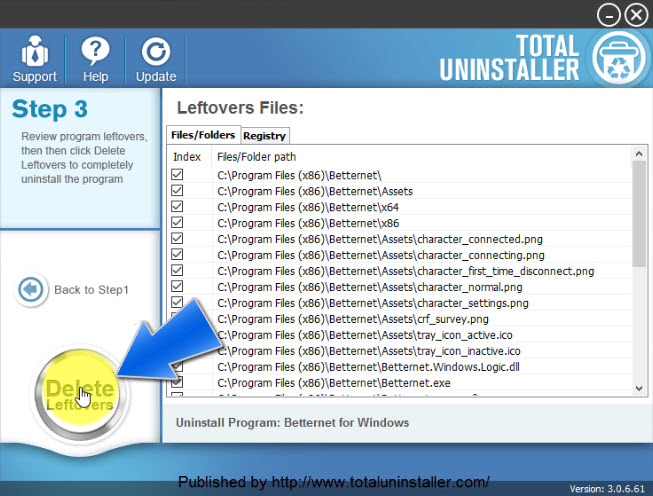
Task: Open the Help question-mark icon
Action: [95, 51]
